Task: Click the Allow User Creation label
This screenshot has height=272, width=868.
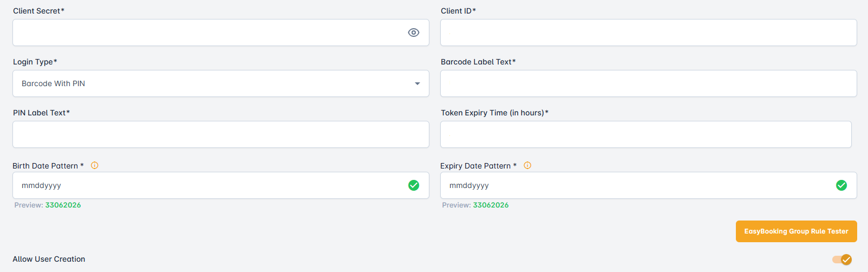Action: [49, 259]
